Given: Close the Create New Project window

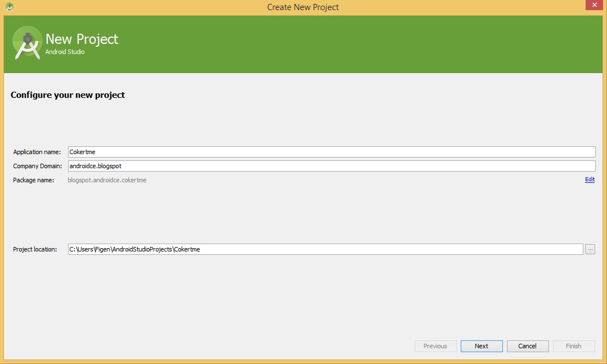Looking at the screenshot, I should pyautogui.click(x=594, y=5).
